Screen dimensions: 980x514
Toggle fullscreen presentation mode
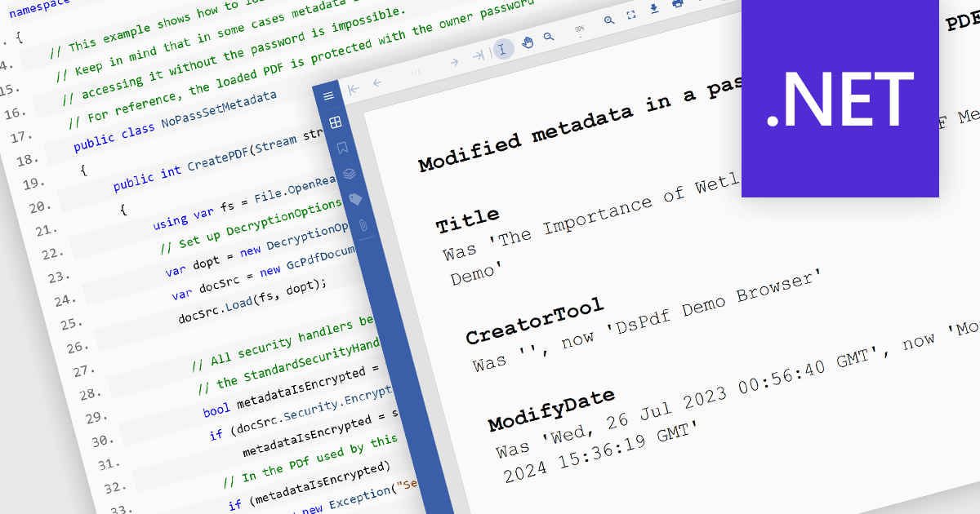[x=631, y=15]
